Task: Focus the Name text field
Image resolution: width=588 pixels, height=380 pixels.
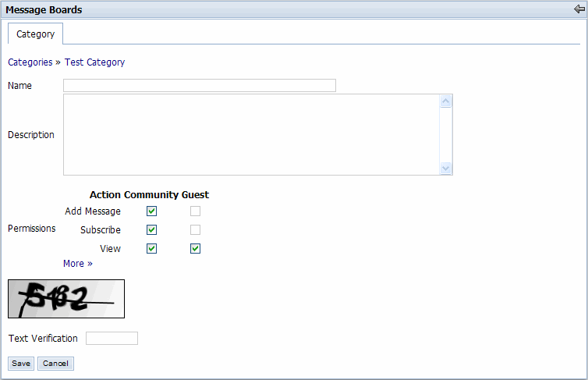Action: 200,86
